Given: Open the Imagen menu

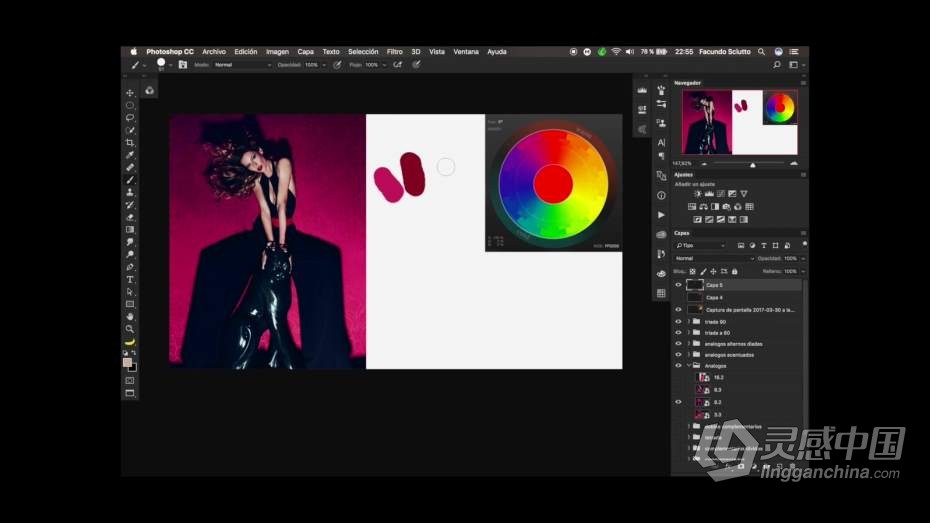Looking at the screenshot, I should (277, 52).
